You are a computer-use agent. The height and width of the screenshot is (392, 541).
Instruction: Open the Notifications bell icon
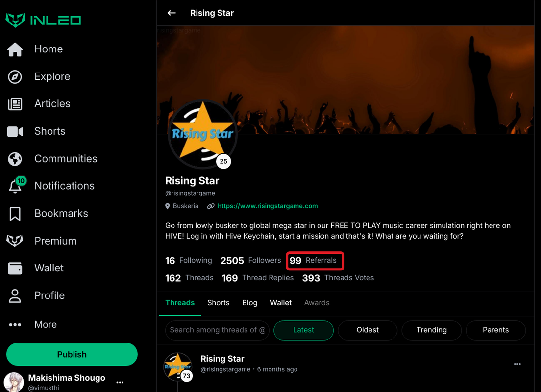point(16,185)
